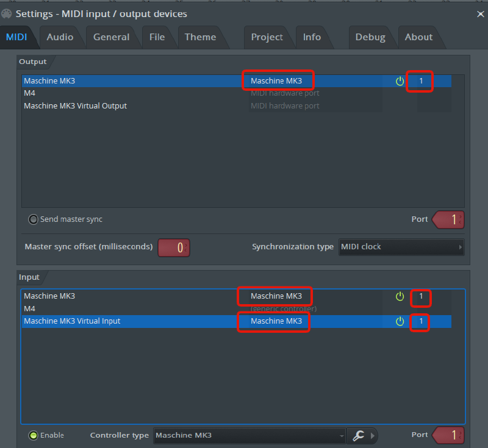The image size is (488, 448).
Task: Click controller name in Virtual Input row
Action: coord(276,321)
